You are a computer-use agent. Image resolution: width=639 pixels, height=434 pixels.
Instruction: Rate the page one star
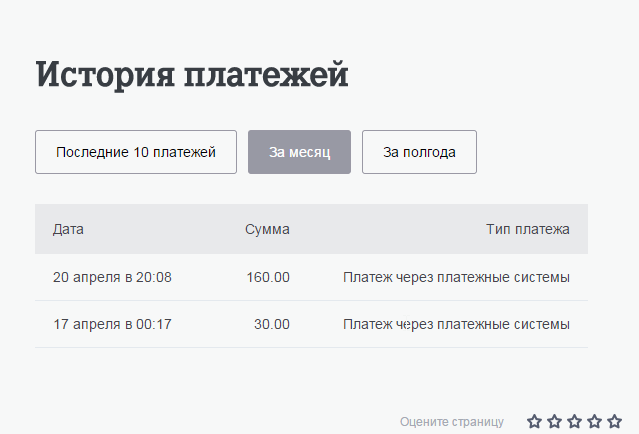pyautogui.click(x=535, y=422)
